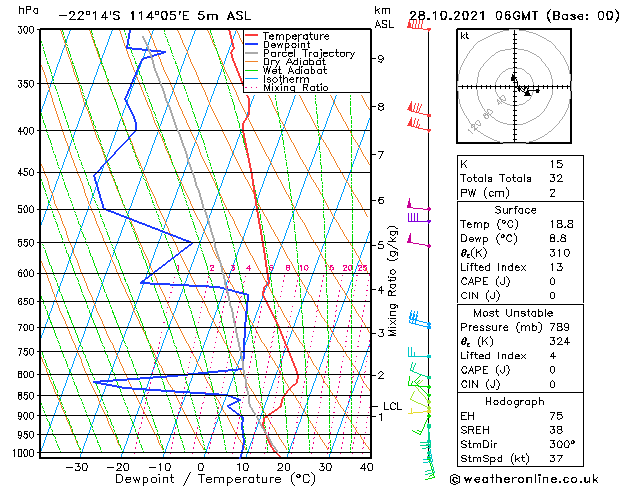This screenshot has height=486, width=629.
Task: Click the EH value 75
Action: coord(556,416)
